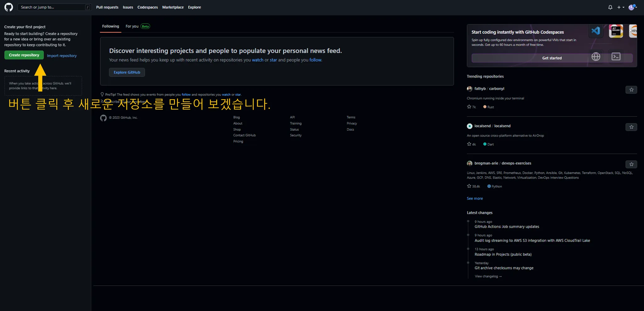644x311 pixels.
Task: Star the fathyb/carbonyl repository
Action: (x=631, y=90)
